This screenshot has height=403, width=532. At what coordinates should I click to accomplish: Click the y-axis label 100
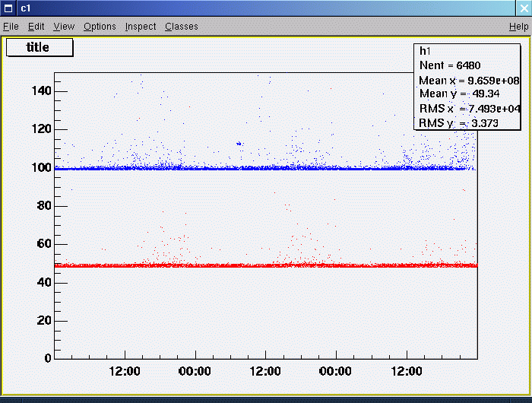coord(41,167)
